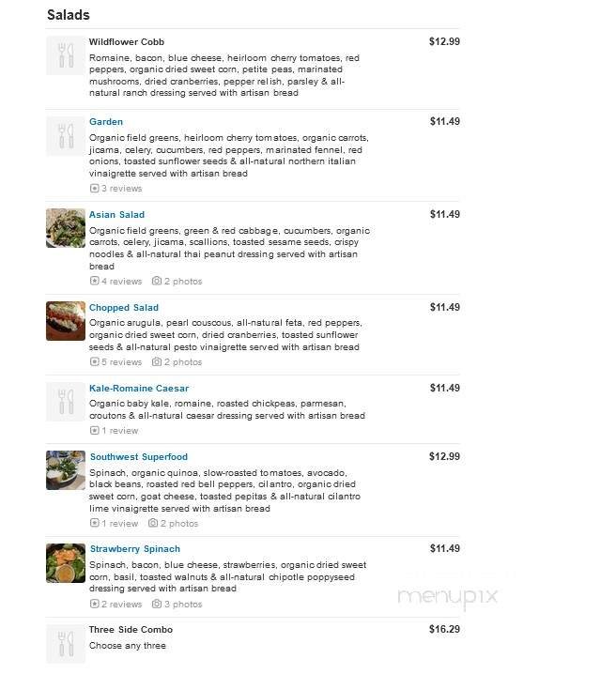Open the Garden salad link
The height and width of the screenshot is (674, 616).
(106, 122)
